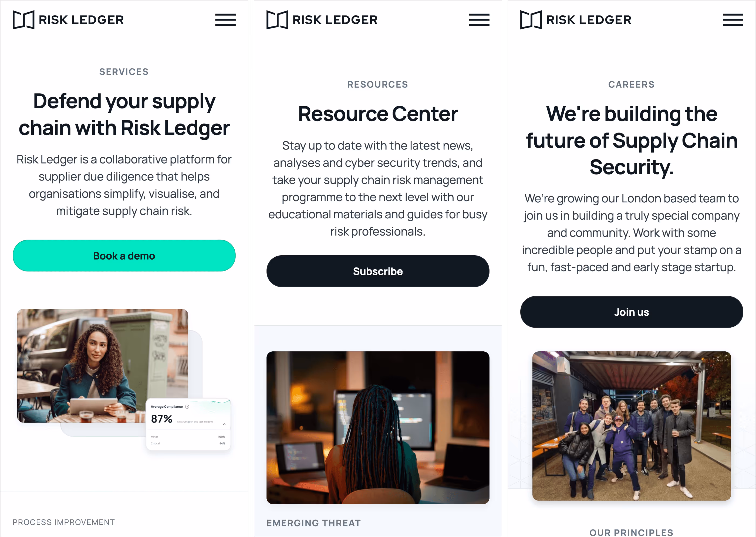756x537 pixels.
Task: Click the EMERGING THREAT category label
Action: tap(314, 523)
